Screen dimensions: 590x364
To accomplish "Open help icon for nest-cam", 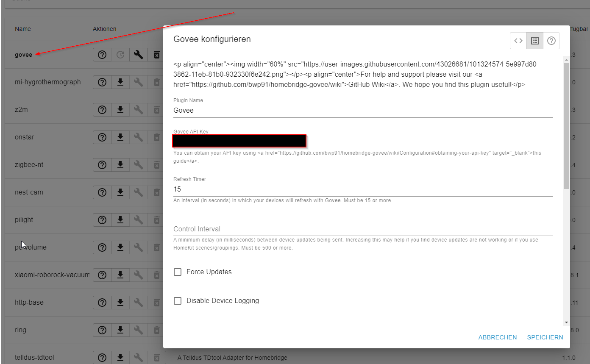I will pos(102,192).
